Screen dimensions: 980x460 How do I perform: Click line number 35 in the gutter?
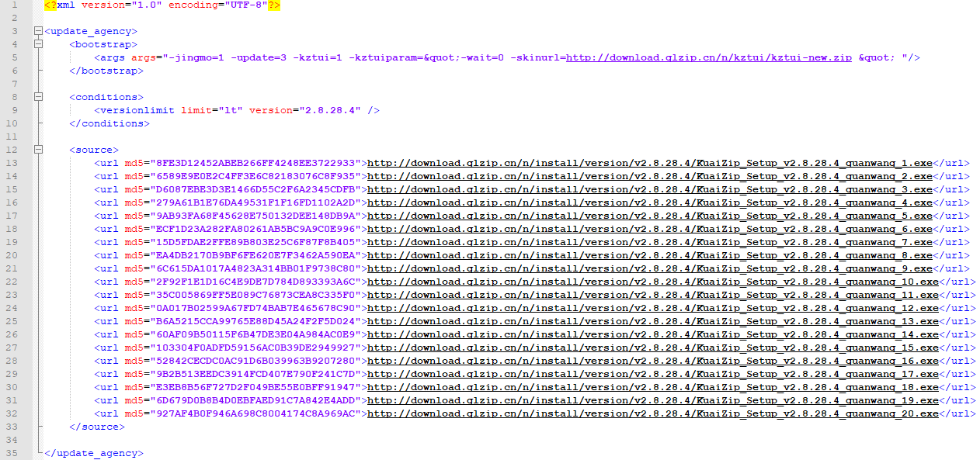(x=12, y=453)
